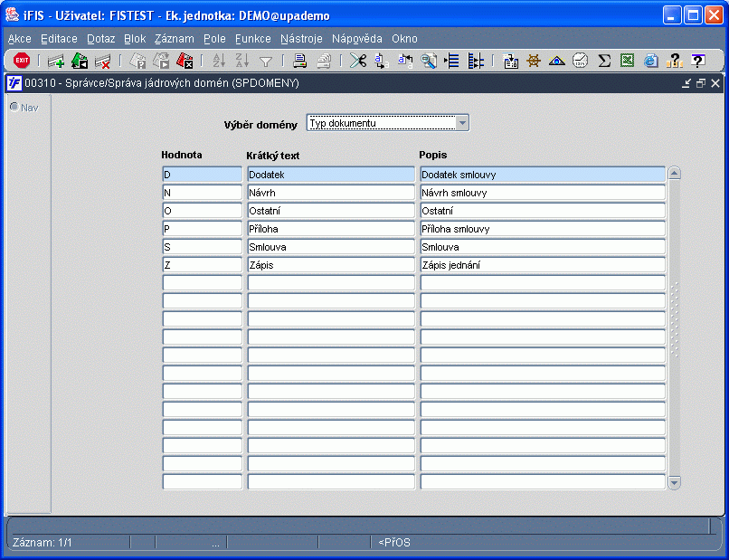Click the duplicate record icon with black arrow
This screenshot has height=560, width=729.
(x=80, y=61)
